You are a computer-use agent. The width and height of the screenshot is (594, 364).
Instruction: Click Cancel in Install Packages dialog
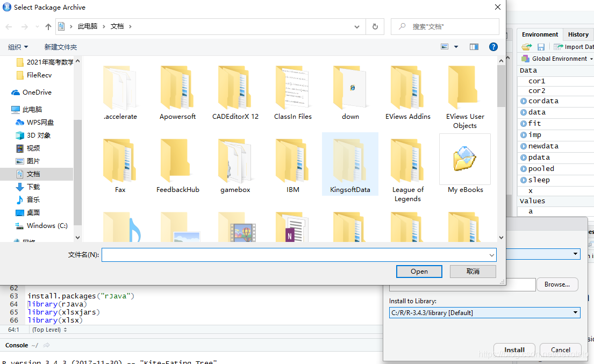coord(561,349)
